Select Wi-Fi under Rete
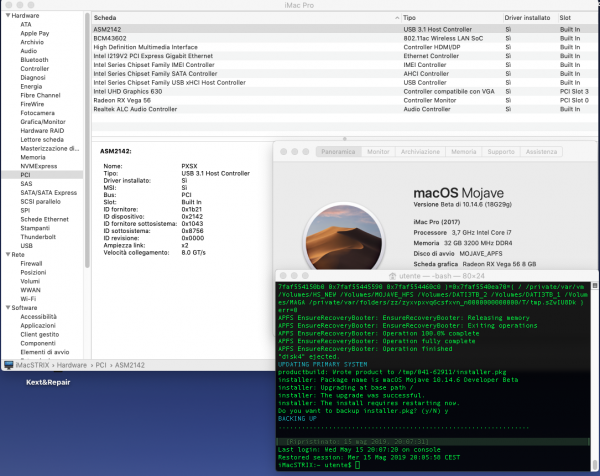600x476 pixels. [x=30, y=299]
